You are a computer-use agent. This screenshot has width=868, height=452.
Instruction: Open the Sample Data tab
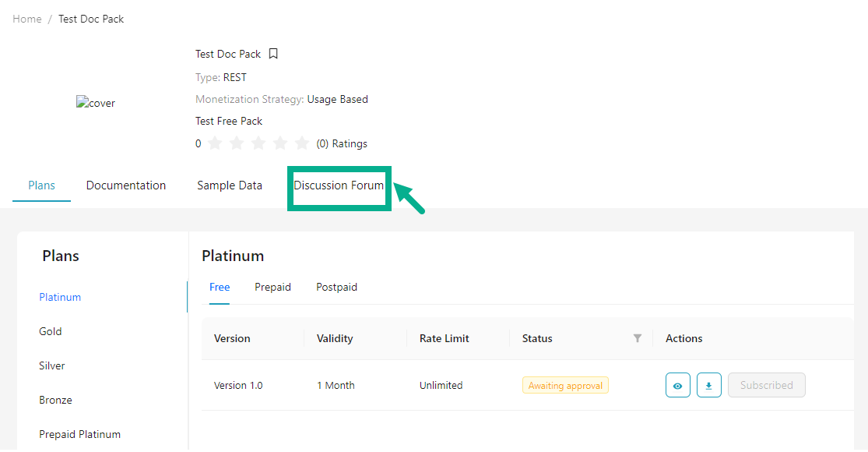pos(230,185)
